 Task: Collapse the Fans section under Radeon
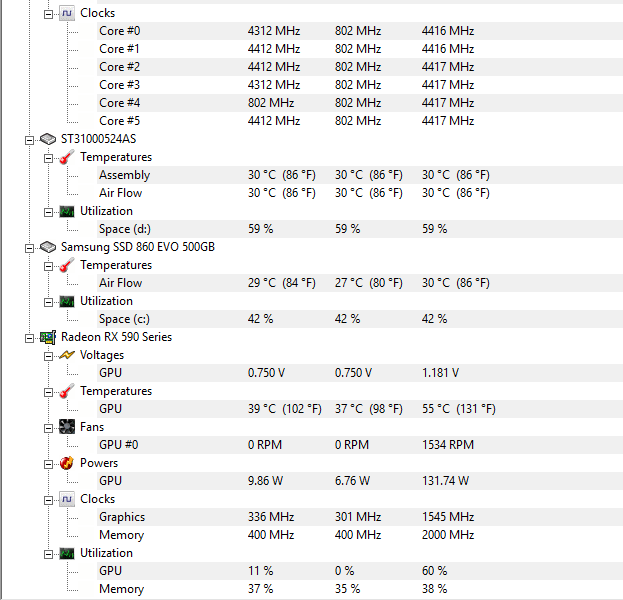coord(48,428)
